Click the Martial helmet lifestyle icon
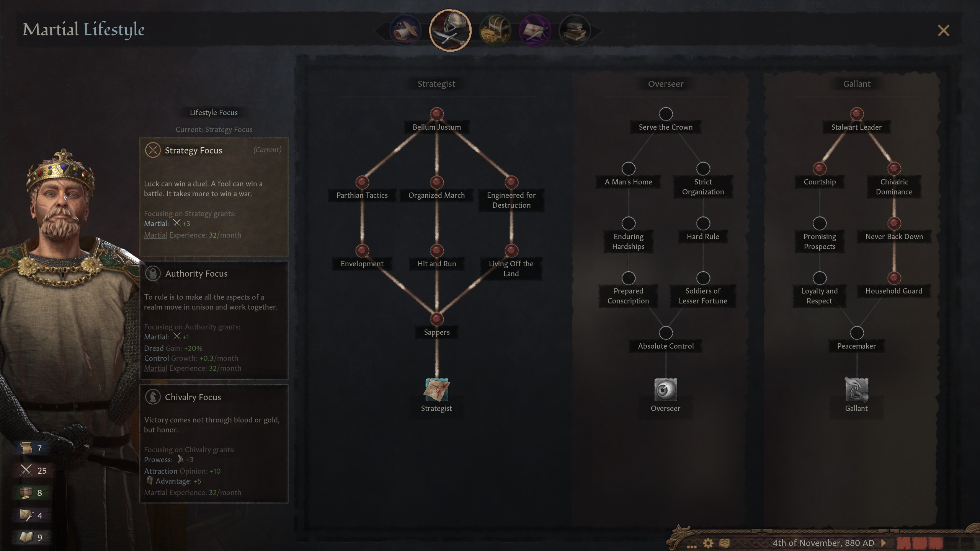The image size is (980, 551). [x=450, y=30]
